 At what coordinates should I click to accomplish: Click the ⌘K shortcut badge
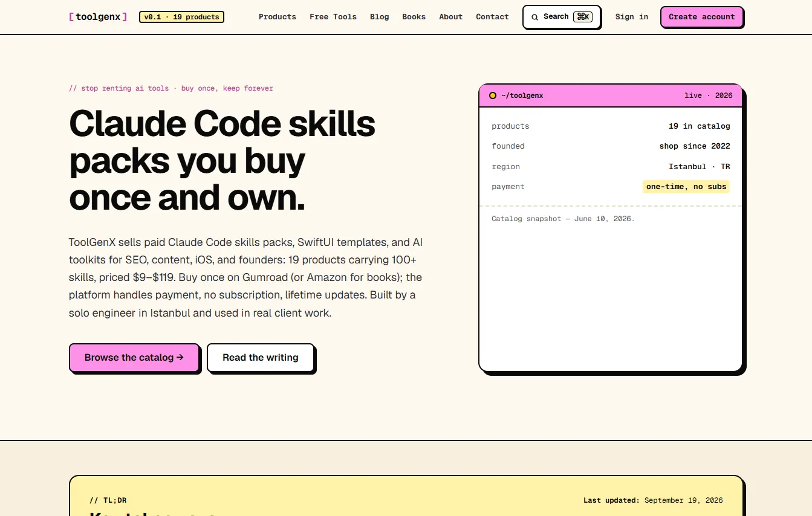(x=583, y=17)
